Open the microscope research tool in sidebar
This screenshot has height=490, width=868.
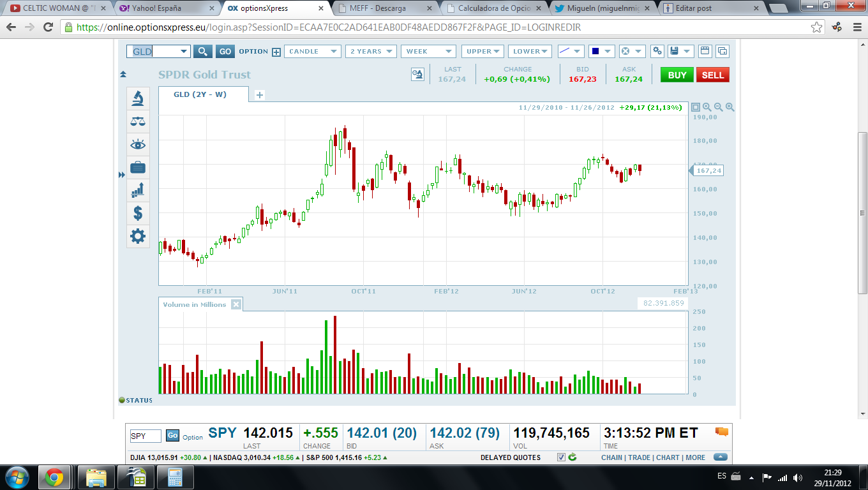[x=138, y=98]
